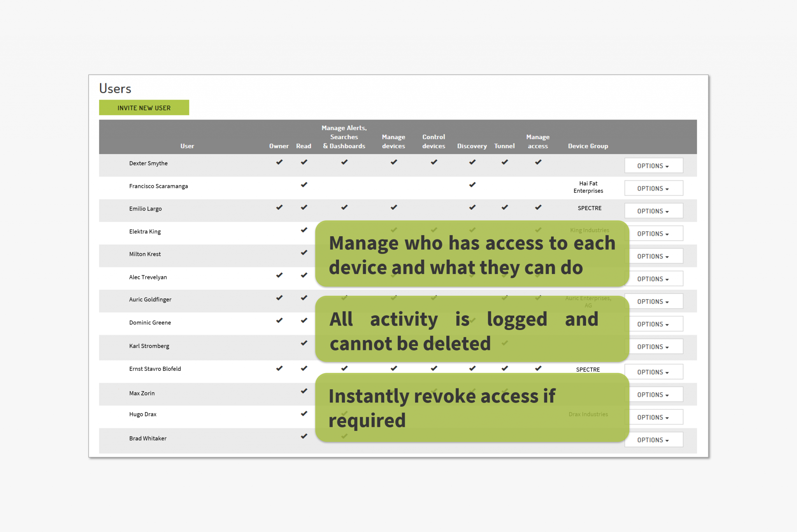Select user name Ernst Stavro Blofeld
The image size is (797, 532).
pyautogui.click(x=155, y=369)
